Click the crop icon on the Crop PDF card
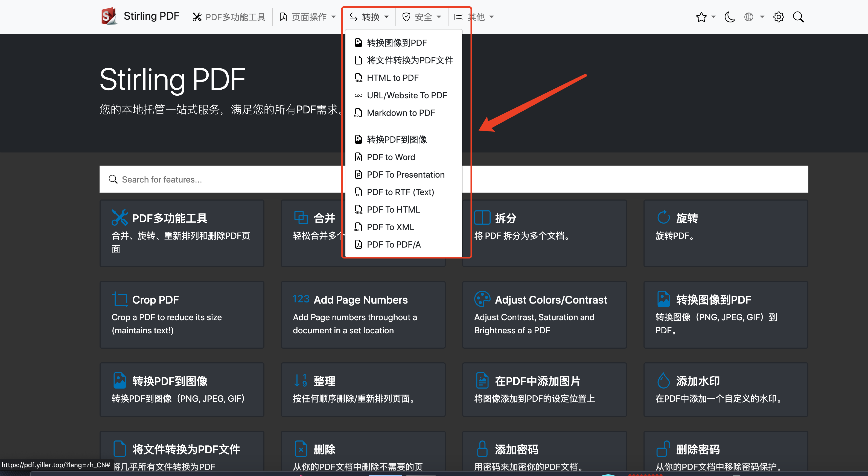 pyautogui.click(x=120, y=299)
